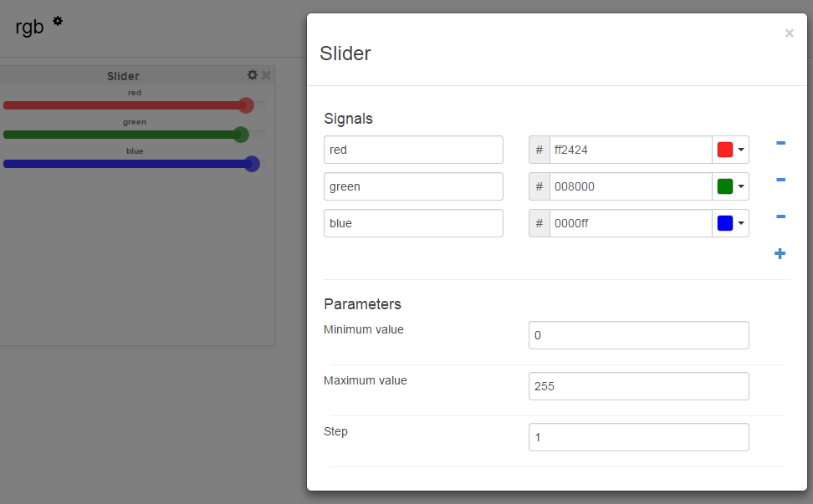Open the green color picker dropdown
The width and height of the screenshot is (813, 504).
pos(730,186)
